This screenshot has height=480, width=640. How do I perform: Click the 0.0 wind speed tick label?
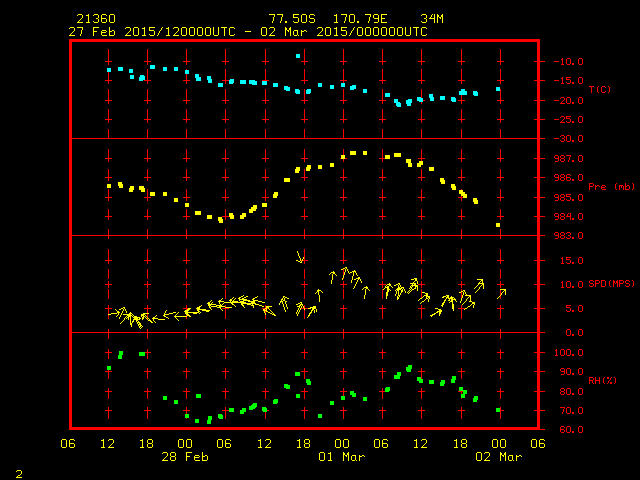(x=574, y=333)
